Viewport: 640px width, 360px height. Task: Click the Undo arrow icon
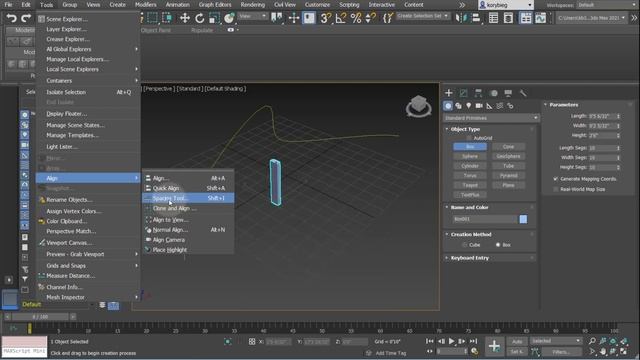pyautogui.click(x=11, y=18)
